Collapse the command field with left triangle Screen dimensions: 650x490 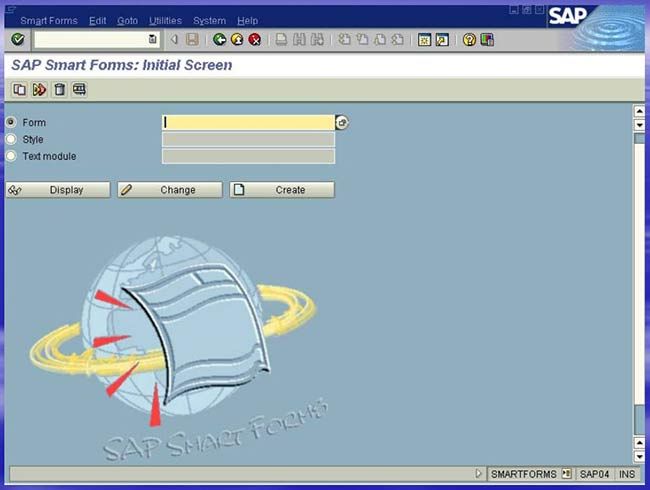pos(174,39)
